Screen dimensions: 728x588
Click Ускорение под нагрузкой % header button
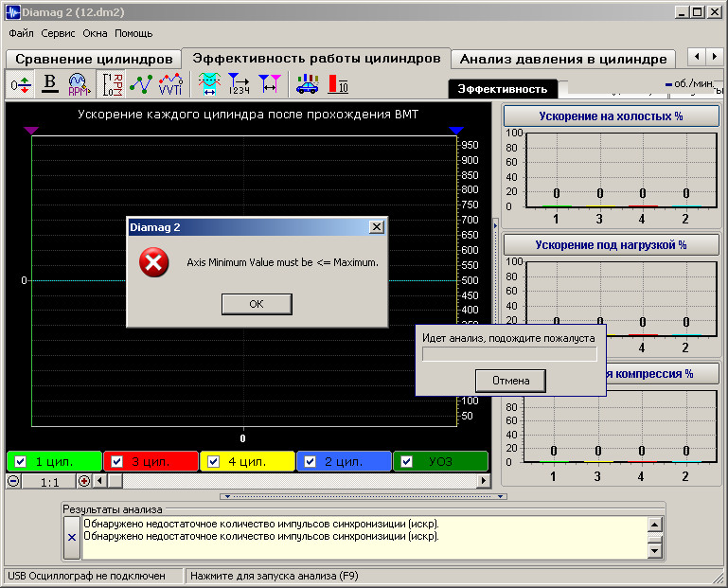tap(611, 245)
